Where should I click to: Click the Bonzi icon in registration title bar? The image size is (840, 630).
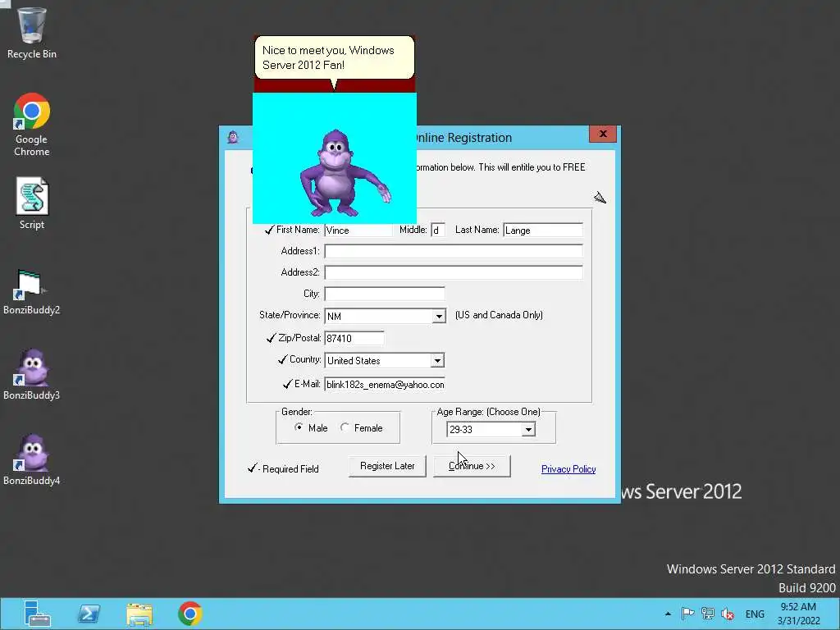pos(233,137)
